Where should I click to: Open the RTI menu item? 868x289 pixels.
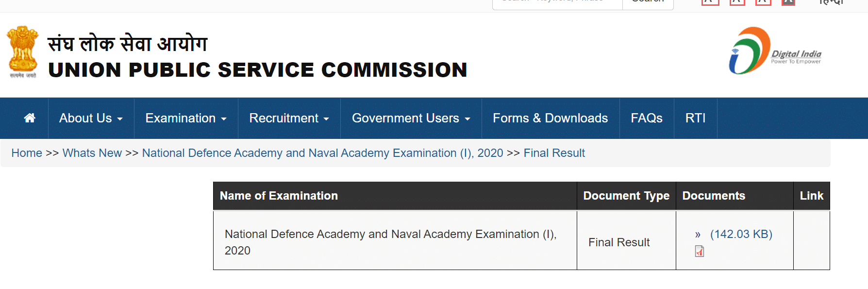695,118
